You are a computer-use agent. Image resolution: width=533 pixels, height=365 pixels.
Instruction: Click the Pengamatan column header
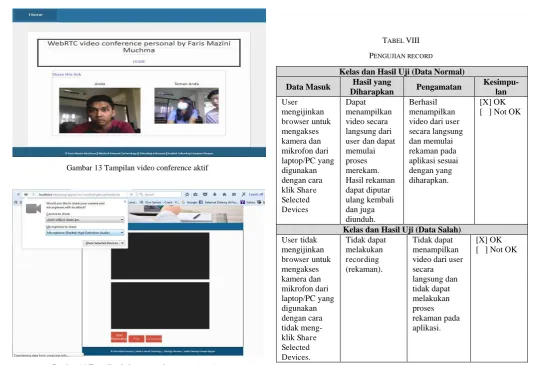pos(439,87)
